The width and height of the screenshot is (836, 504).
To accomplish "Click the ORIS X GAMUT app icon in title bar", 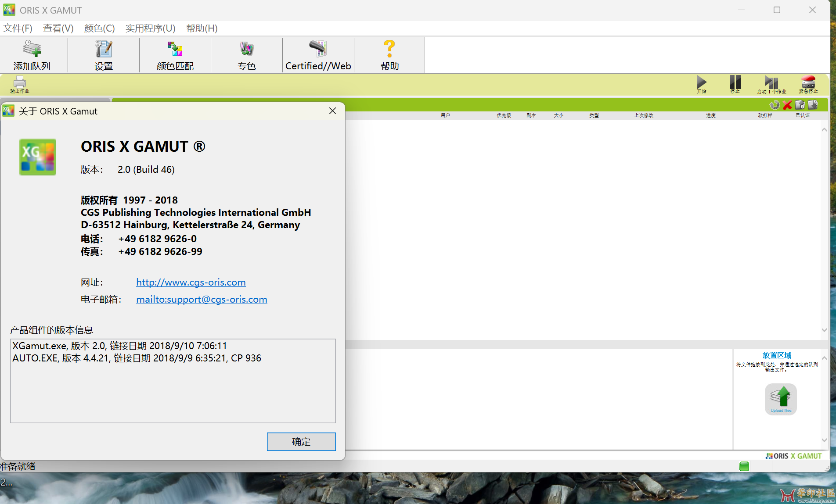I will [x=9, y=10].
